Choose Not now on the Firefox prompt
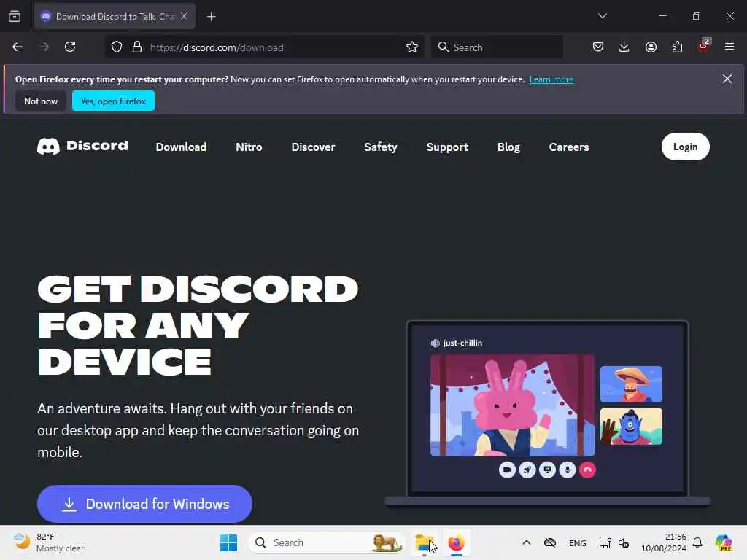 [41, 101]
